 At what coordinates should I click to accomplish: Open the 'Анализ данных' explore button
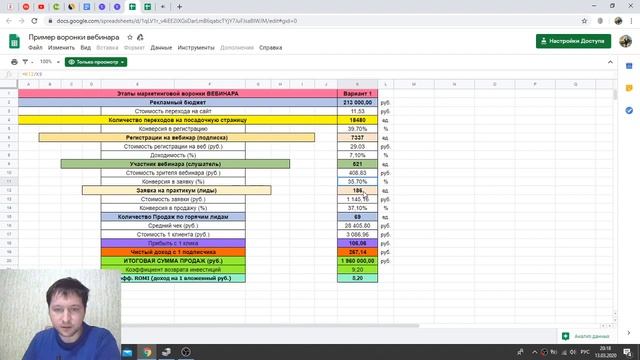pos(587,336)
